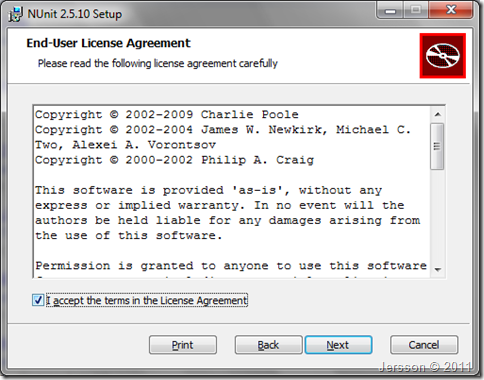Close the NUnit 2.5.10 Setup dialog
The width and height of the screenshot is (484, 380).
451,11
